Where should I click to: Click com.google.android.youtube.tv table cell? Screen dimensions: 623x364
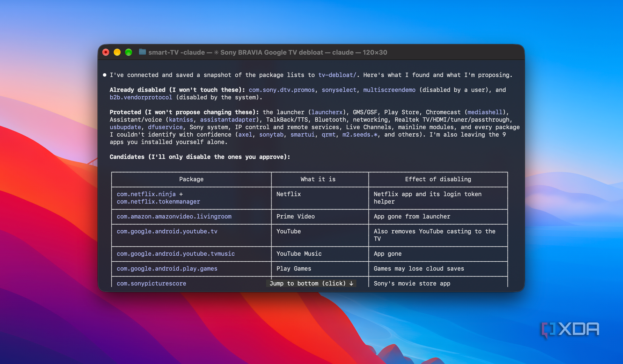[x=191, y=235]
